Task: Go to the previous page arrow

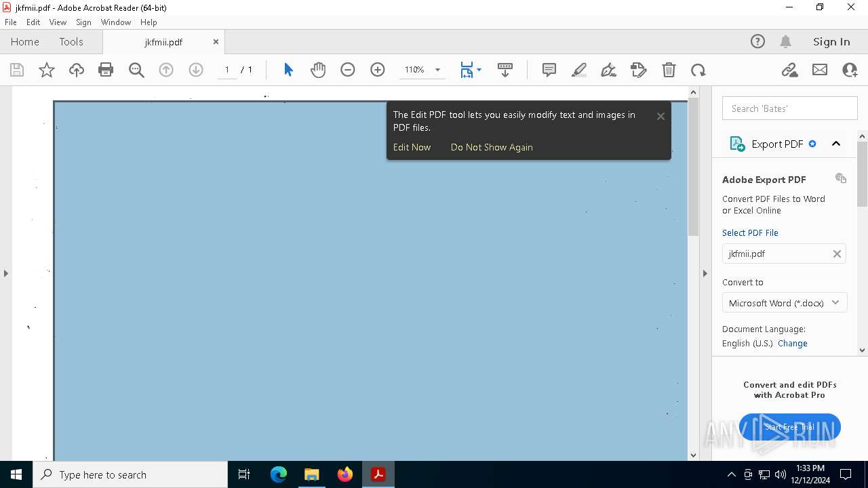Action: click(x=166, y=70)
